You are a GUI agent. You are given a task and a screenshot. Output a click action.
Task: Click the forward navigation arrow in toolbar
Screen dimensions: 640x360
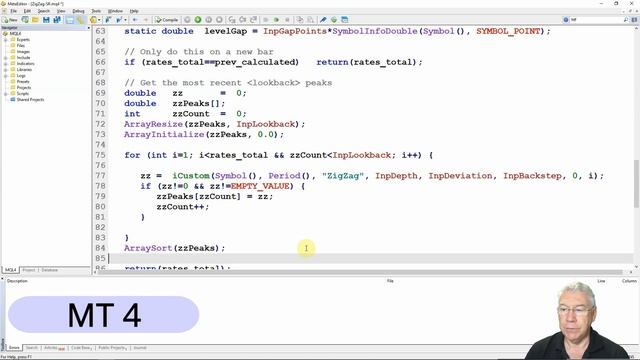click(x=146, y=20)
